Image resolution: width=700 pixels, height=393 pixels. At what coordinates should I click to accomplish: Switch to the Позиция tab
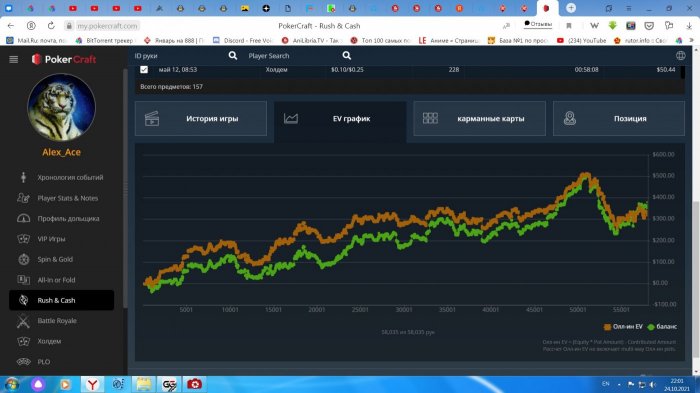[x=619, y=118]
